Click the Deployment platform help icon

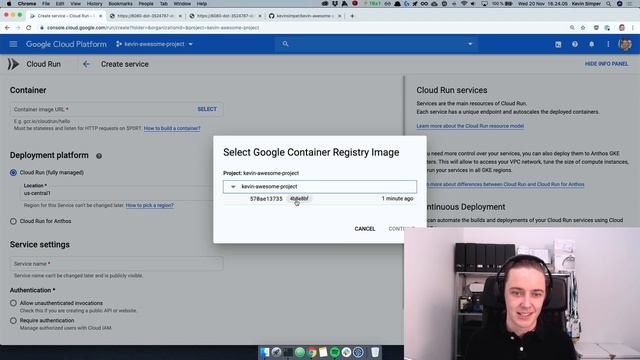click(x=99, y=156)
